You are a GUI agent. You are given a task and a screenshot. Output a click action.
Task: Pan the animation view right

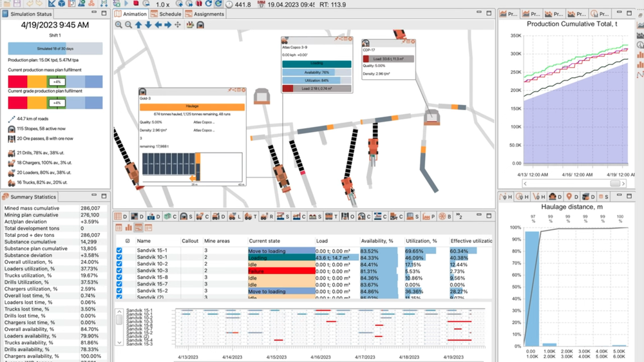[x=168, y=25]
